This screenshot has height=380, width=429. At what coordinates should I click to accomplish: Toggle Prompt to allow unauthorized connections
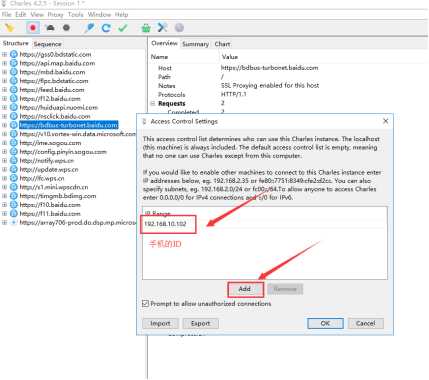point(145,304)
